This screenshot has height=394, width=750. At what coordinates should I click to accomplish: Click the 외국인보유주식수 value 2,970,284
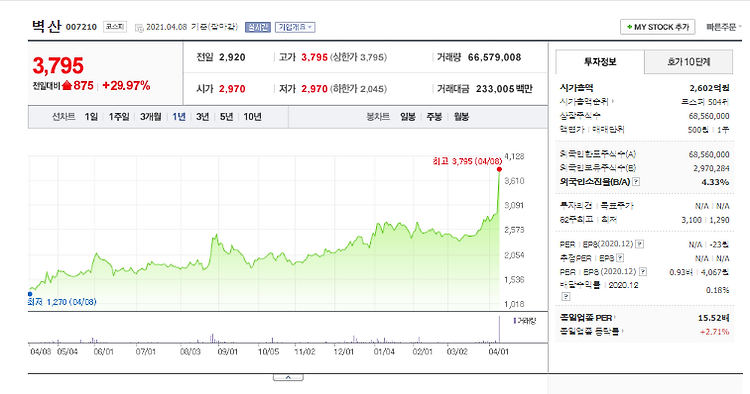pos(711,168)
